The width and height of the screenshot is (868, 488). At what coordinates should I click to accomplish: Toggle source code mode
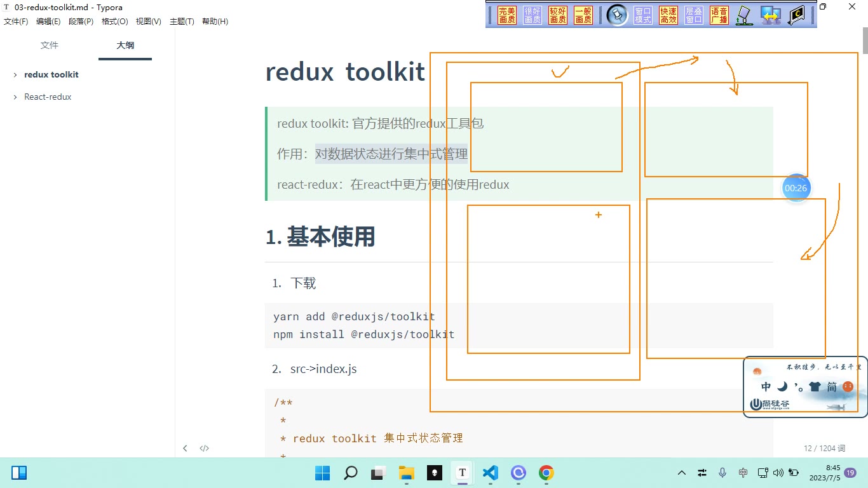[204, 448]
